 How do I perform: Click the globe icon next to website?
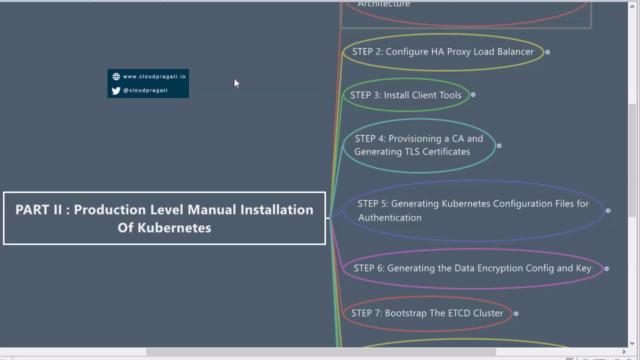tap(116, 76)
